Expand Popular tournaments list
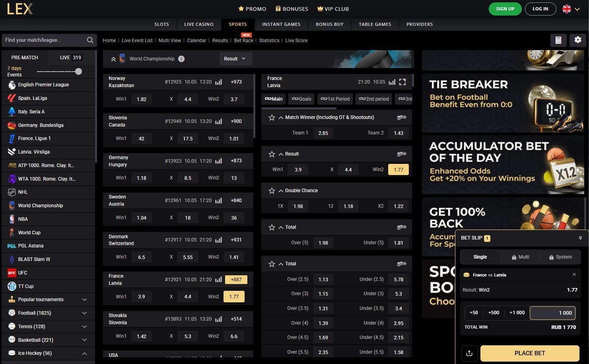 [84, 300]
